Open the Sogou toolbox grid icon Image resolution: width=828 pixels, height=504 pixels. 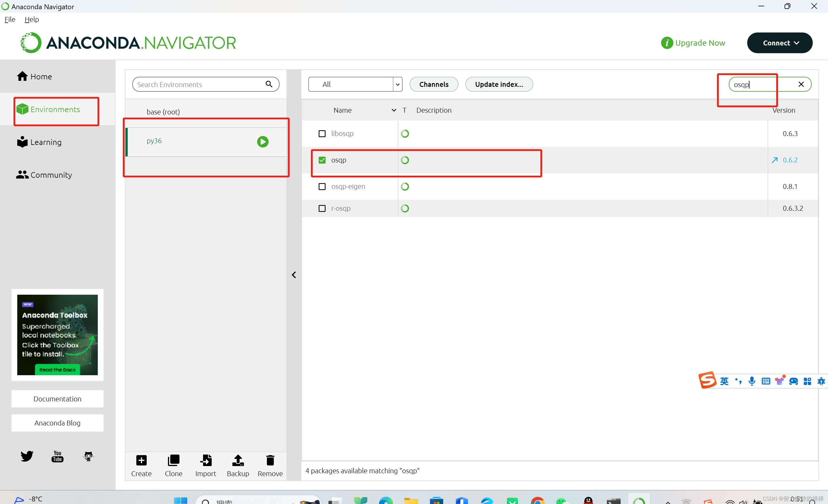[x=807, y=381]
